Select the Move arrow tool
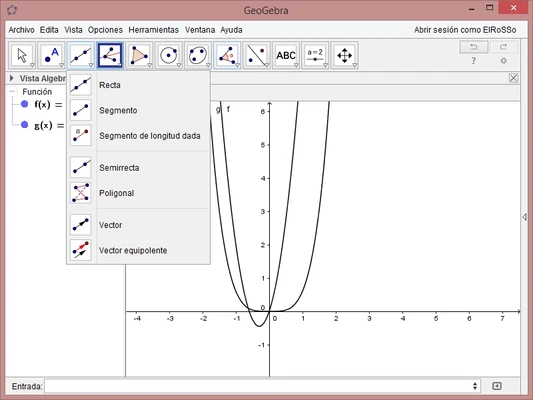The height and width of the screenshot is (400, 533). tap(22, 55)
